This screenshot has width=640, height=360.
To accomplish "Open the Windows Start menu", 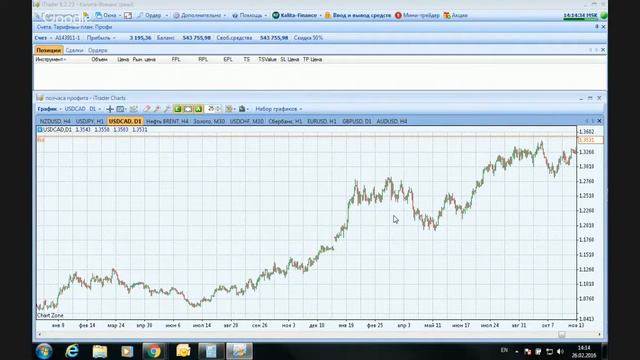I will click(44, 351).
